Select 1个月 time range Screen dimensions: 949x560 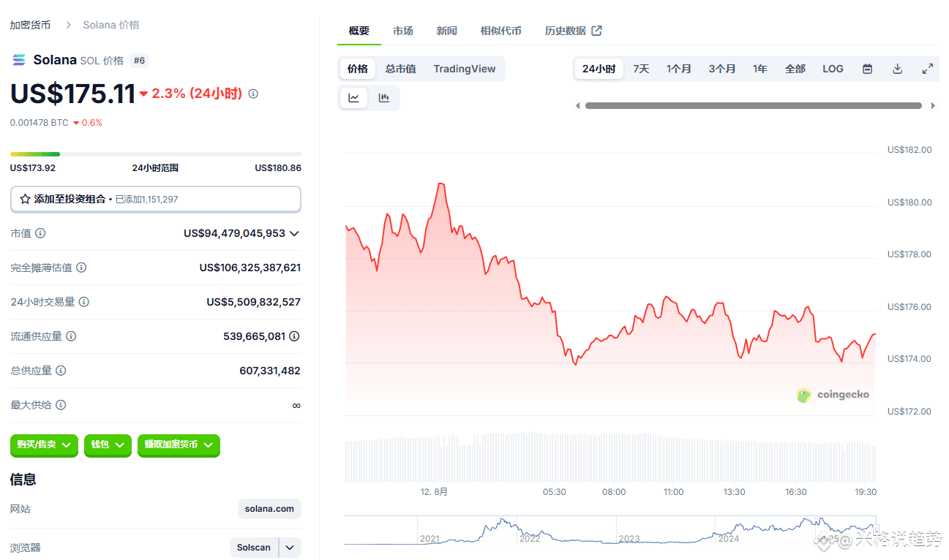679,69
